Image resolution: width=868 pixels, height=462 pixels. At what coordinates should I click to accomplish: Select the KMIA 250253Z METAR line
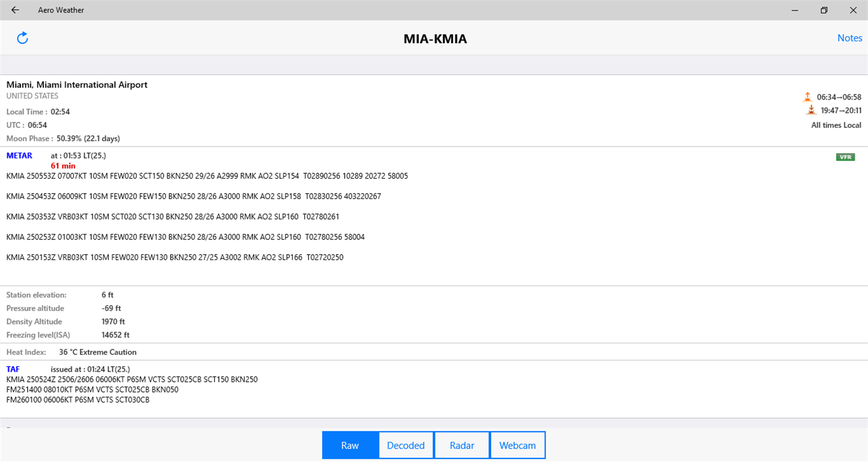186,237
